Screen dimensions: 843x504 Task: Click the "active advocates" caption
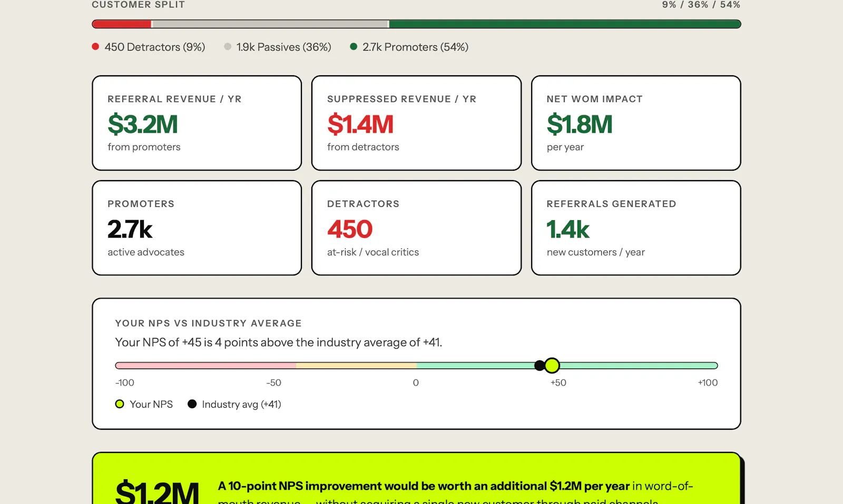[x=146, y=252]
